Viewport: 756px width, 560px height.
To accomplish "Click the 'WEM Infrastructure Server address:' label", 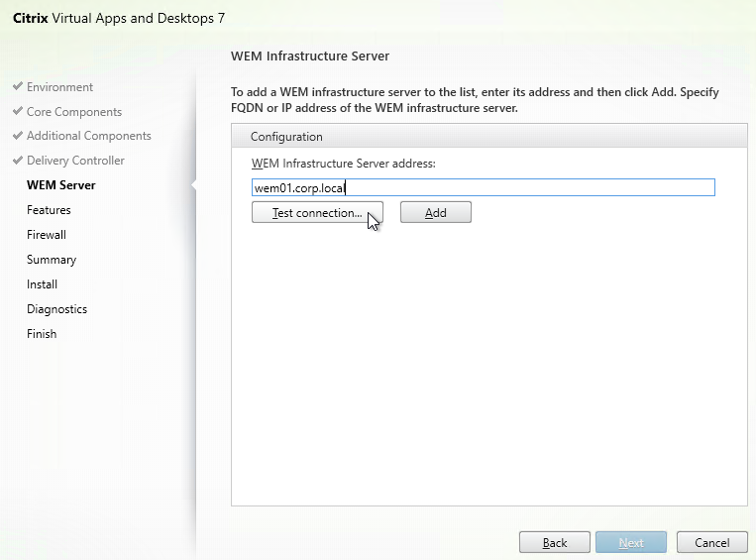I will coord(343,164).
